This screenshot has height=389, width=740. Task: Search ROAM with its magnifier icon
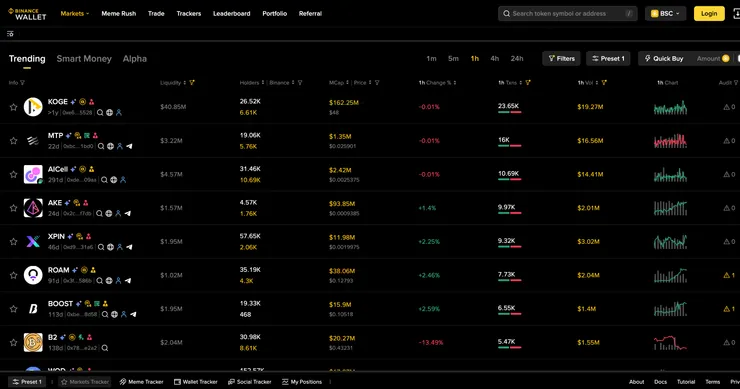[x=100, y=281]
